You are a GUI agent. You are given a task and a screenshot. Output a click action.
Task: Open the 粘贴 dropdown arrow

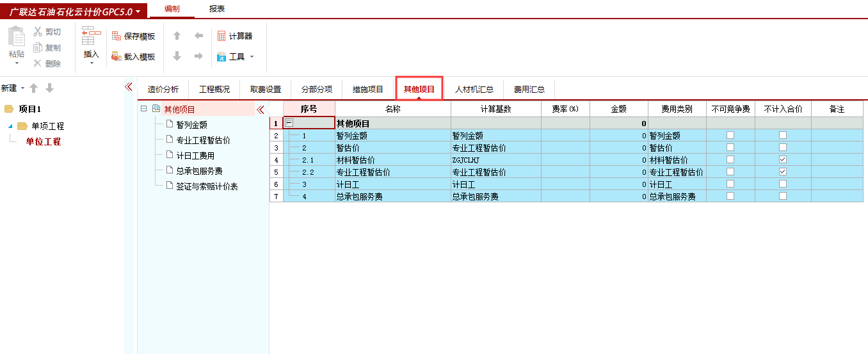pos(17,63)
